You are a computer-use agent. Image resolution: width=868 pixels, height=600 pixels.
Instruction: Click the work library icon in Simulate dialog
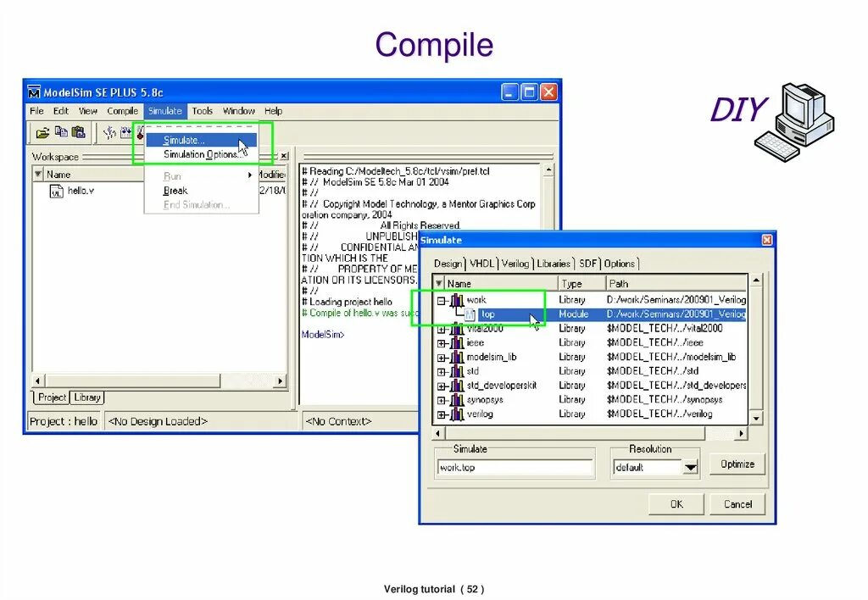click(457, 301)
